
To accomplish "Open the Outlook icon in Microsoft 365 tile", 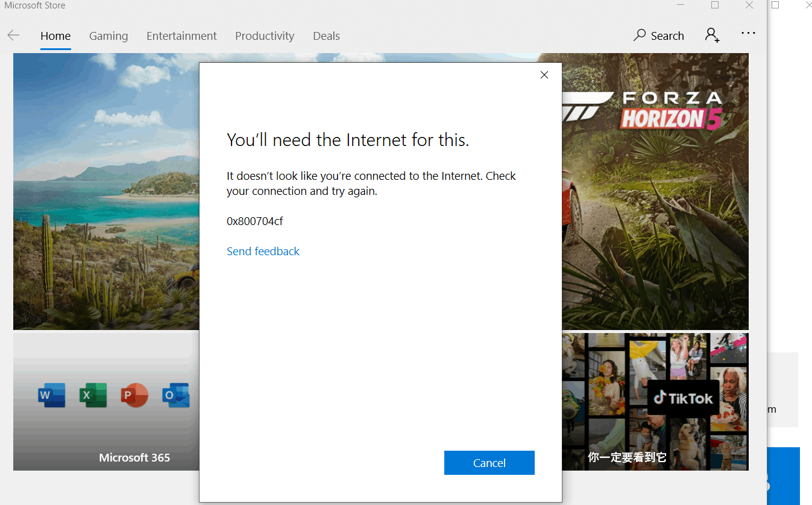I will click(x=176, y=395).
